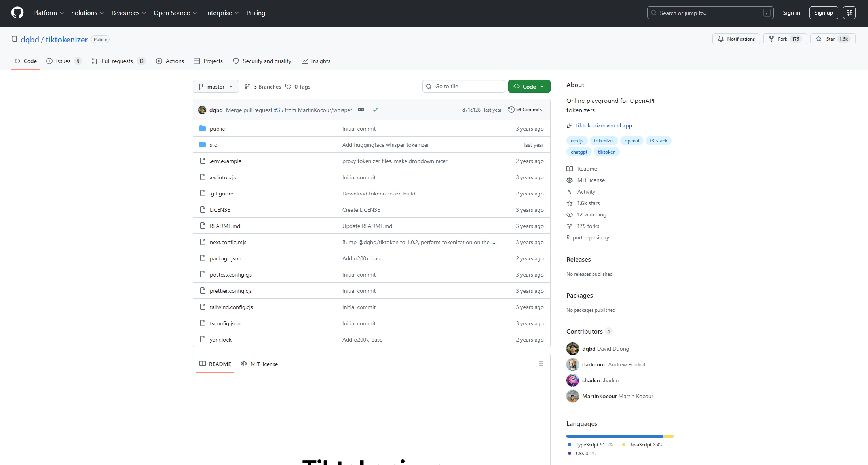
Task: Expand the Resources menu
Action: [129, 13]
